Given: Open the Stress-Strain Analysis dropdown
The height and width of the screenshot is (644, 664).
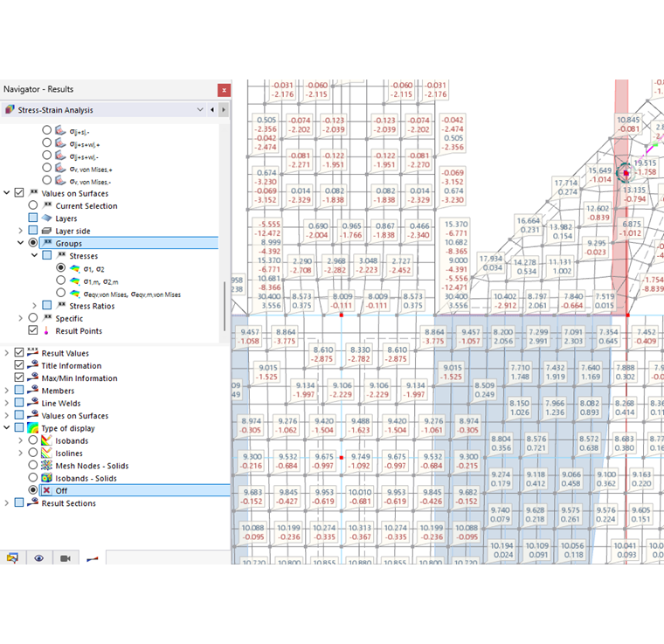Looking at the screenshot, I should click(x=200, y=109).
